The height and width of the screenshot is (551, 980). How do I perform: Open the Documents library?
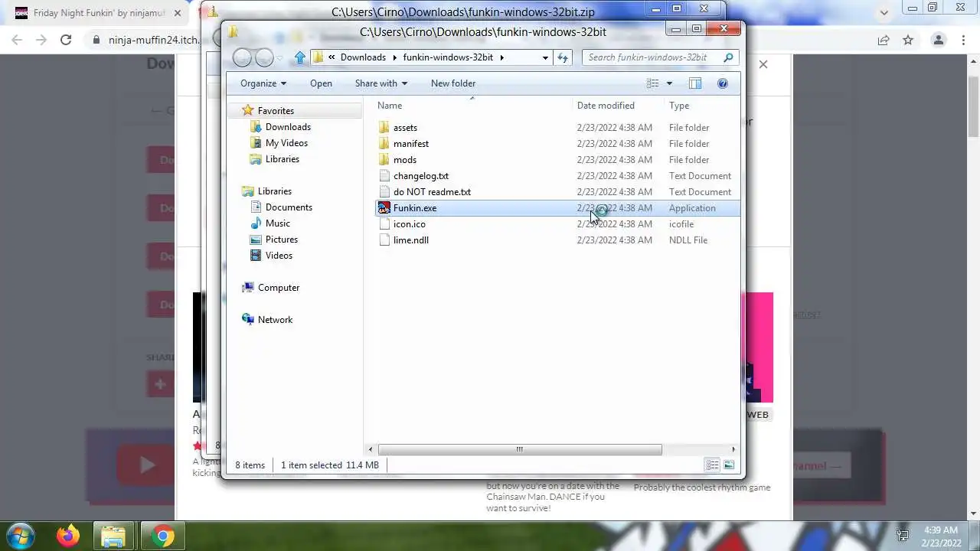(289, 207)
